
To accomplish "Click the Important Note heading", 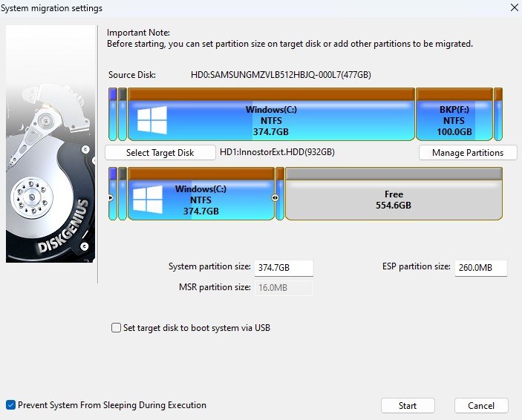I will 138,33.
